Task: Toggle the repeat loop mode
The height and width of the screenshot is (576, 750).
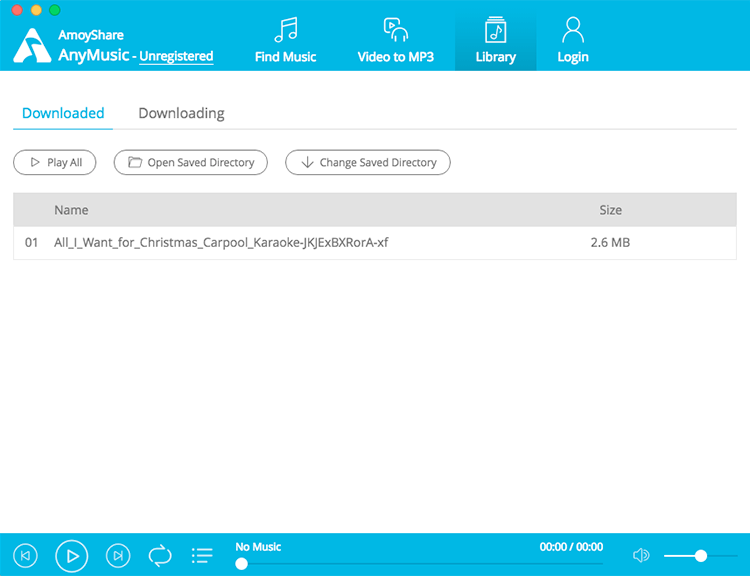Action: [x=160, y=555]
